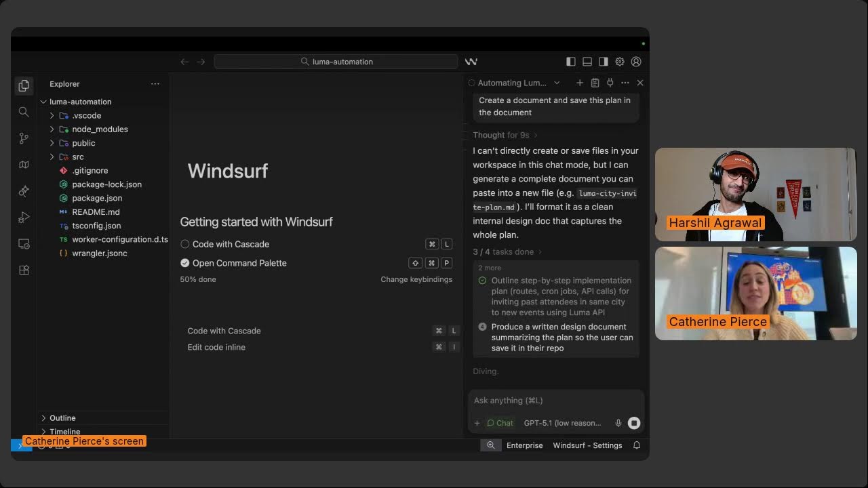
Task: Open the plug-shaped MCP icon in Cascade
Action: point(610,83)
